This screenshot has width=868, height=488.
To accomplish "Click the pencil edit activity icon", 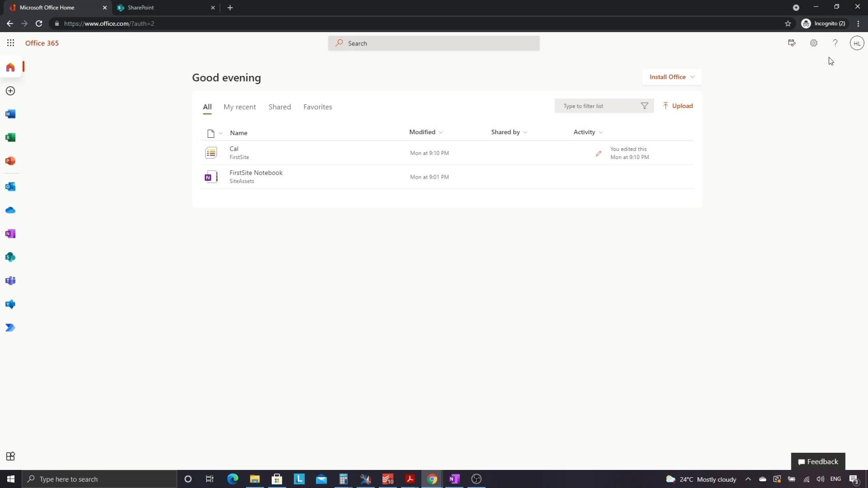I will pyautogui.click(x=598, y=153).
